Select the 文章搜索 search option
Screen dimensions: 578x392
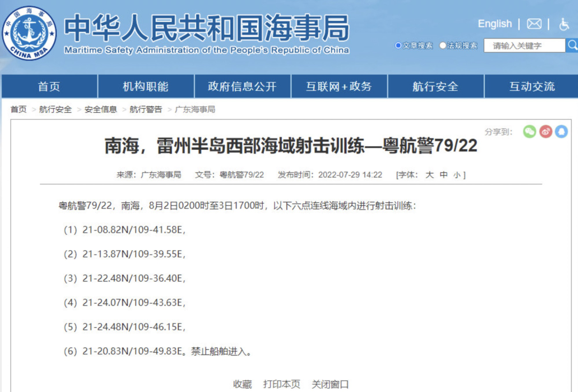click(397, 45)
